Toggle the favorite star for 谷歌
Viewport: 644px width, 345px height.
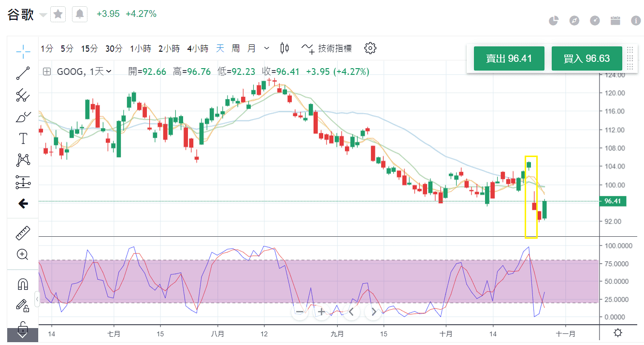58,14
